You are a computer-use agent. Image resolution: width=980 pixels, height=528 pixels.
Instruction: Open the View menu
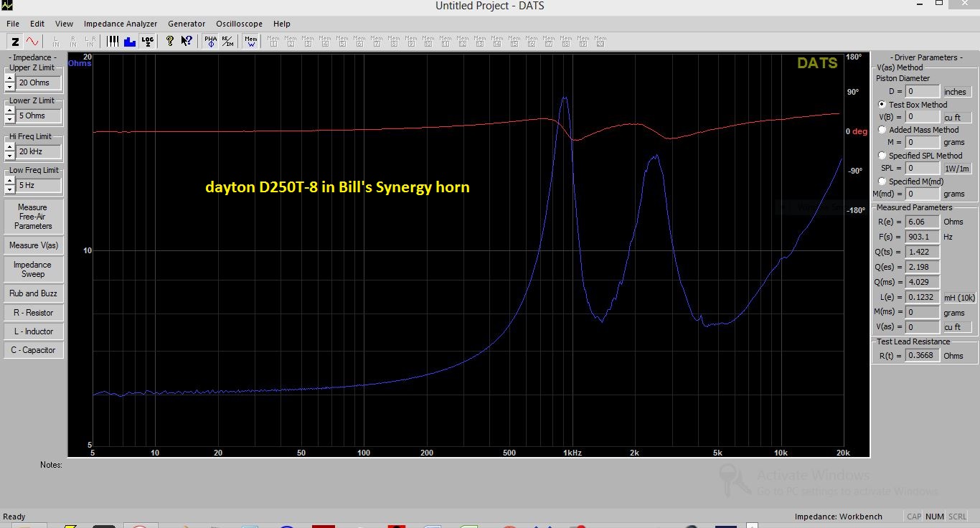[64, 24]
